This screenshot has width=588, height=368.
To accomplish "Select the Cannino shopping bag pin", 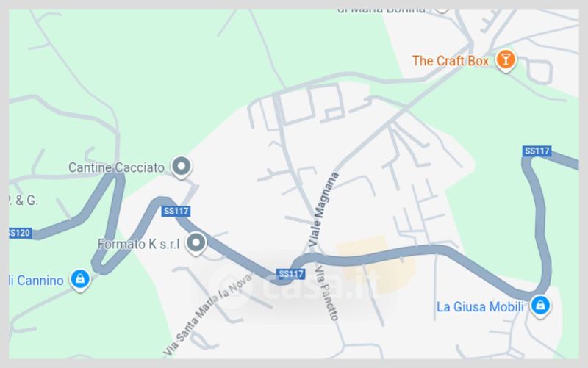I will (80, 279).
